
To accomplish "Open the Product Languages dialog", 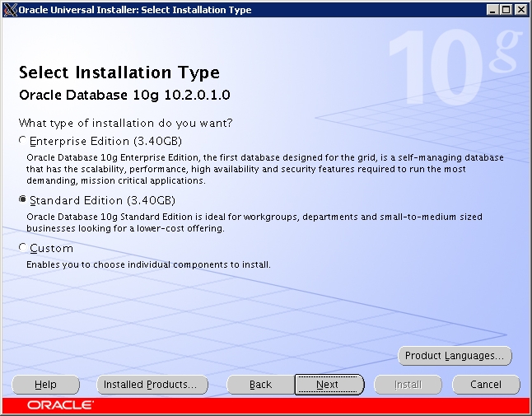I will click(455, 356).
